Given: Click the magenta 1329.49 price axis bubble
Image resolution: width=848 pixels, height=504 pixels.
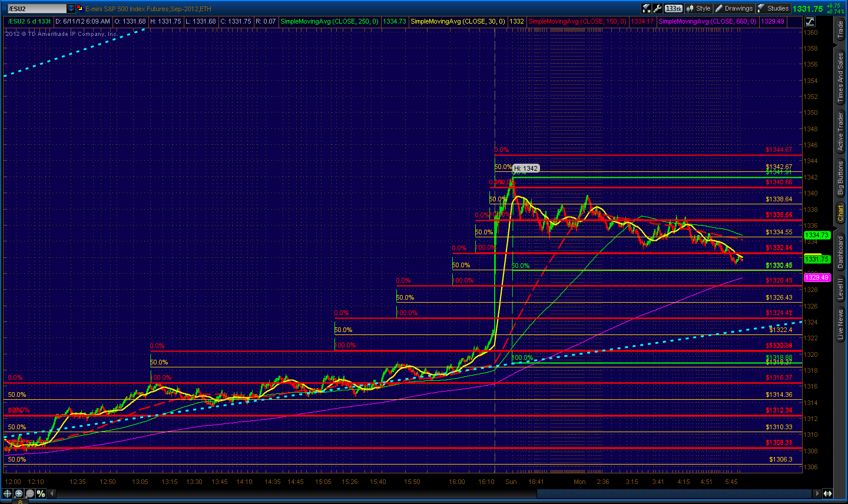Looking at the screenshot, I should pyautogui.click(x=817, y=277).
